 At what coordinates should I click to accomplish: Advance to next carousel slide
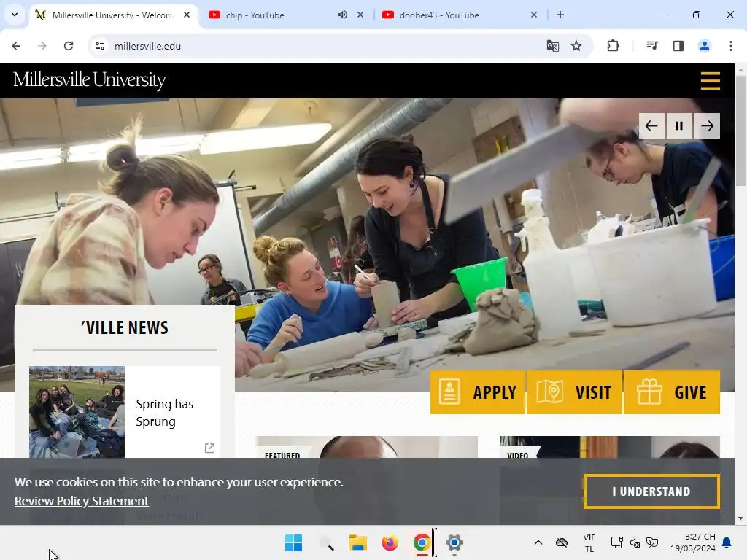pyautogui.click(x=707, y=125)
